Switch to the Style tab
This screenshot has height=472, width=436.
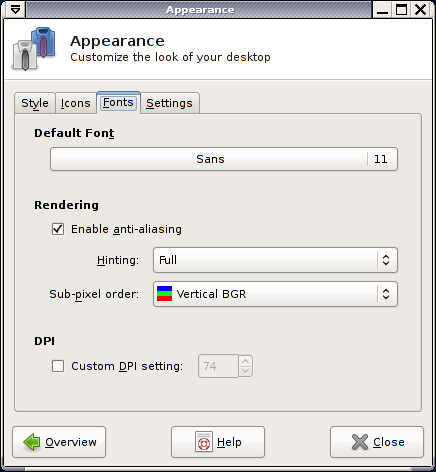point(35,103)
